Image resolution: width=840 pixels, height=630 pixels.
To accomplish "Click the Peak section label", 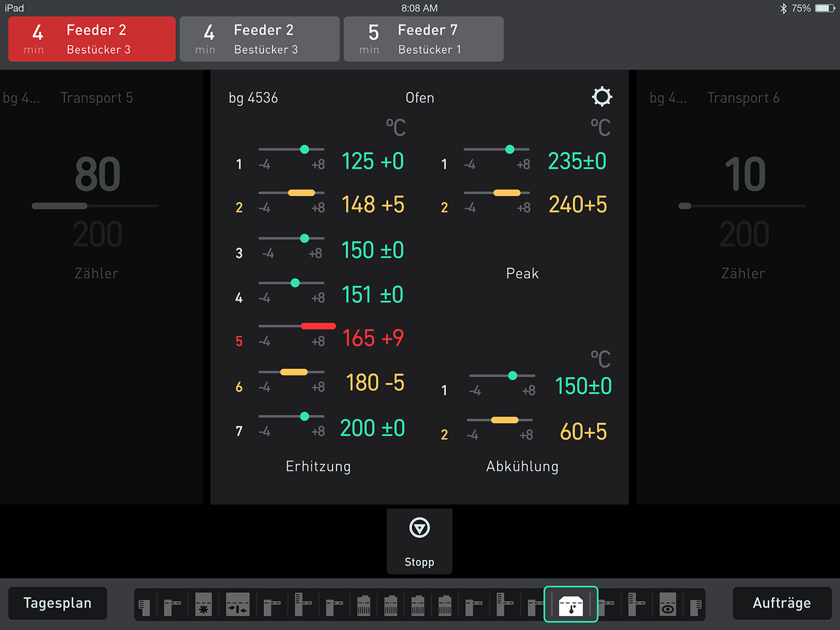I will (522, 274).
